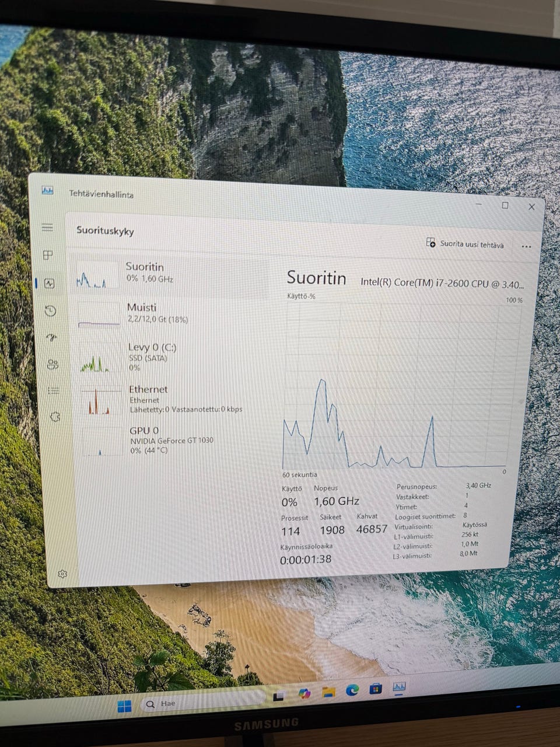Image resolution: width=560 pixels, height=747 pixels.
Task: Click the Suorita uusi tehtävä icon
Action: pyautogui.click(x=430, y=242)
